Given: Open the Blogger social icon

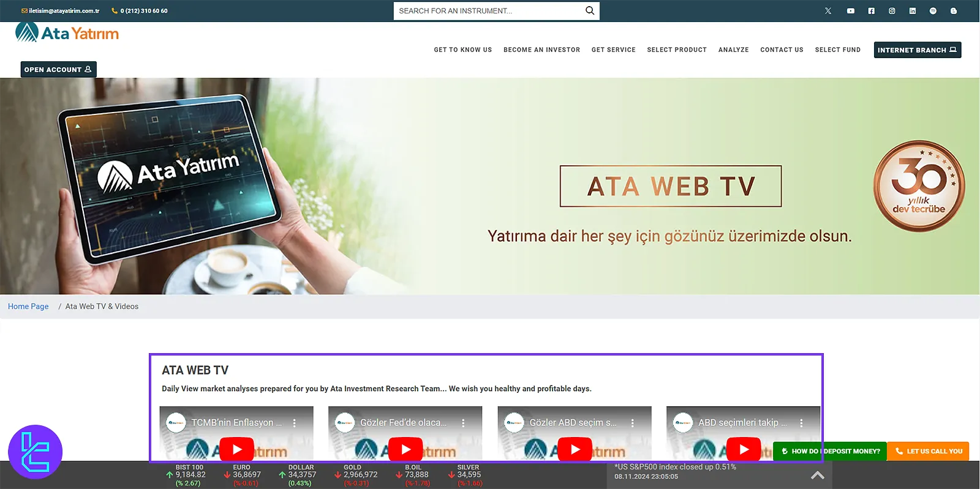Looking at the screenshot, I should pyautogui.click(x=954, y=11).
